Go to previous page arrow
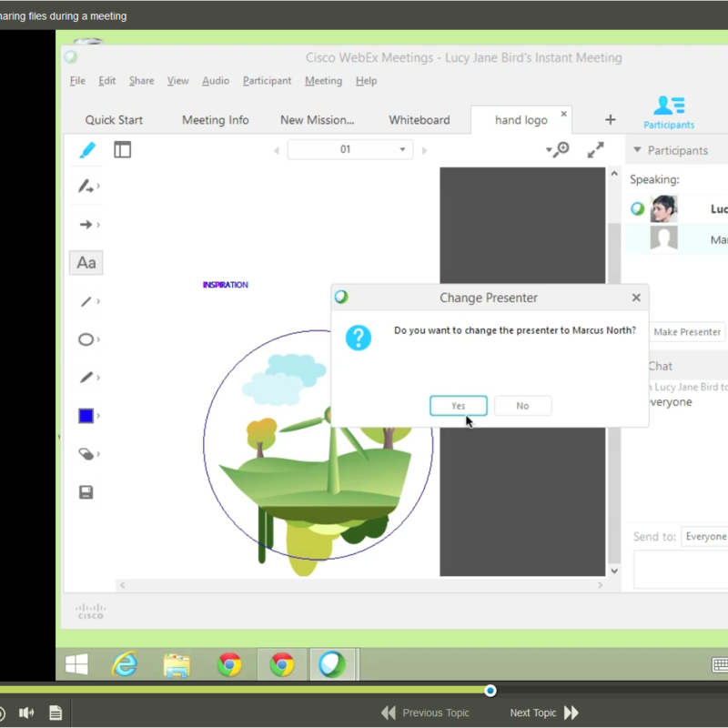The height and width of the screenshot is (728, 728). click(x=277, y=150)
